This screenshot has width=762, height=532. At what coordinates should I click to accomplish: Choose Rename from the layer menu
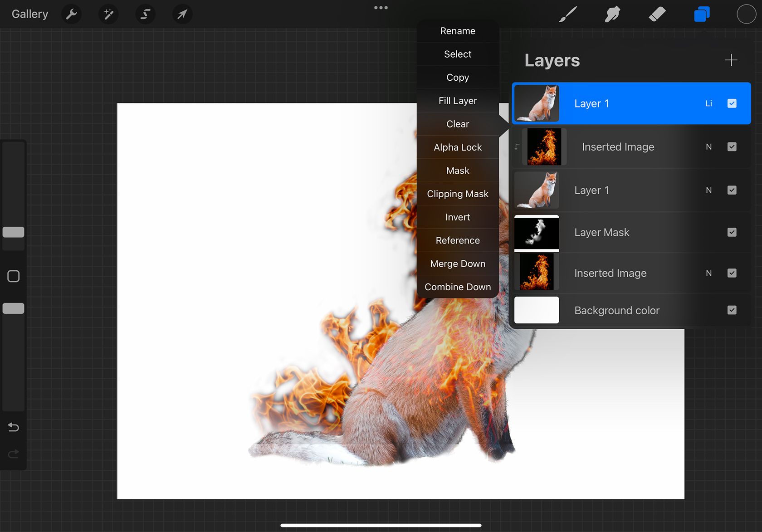tap(458, 31)
